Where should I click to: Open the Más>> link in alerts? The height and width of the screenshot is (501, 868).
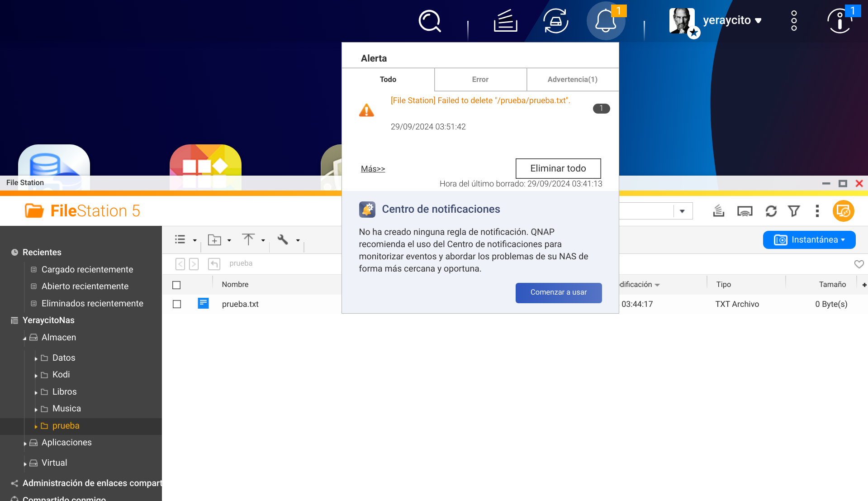coord(373,169)
